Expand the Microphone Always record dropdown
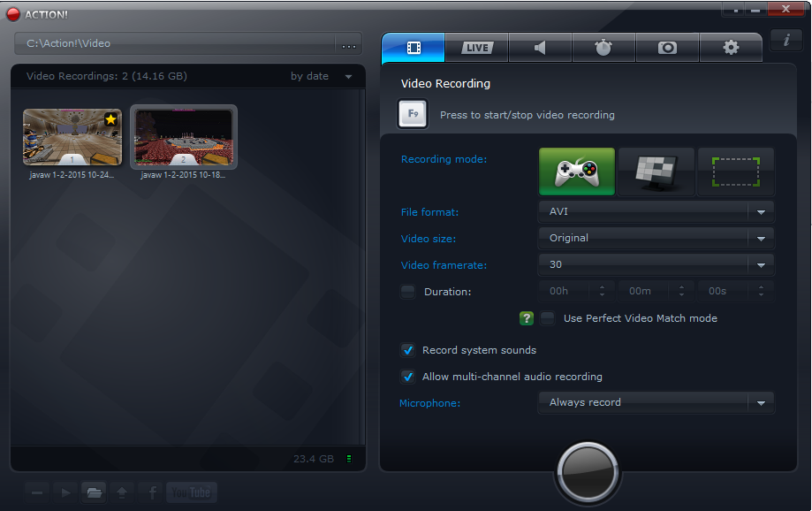 pyautogui.click(x=656, y=402)
